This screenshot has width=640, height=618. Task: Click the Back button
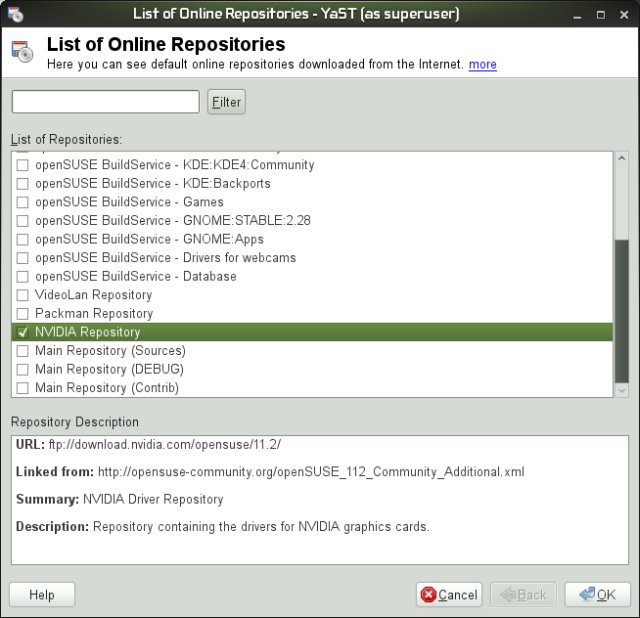(523, 595)
